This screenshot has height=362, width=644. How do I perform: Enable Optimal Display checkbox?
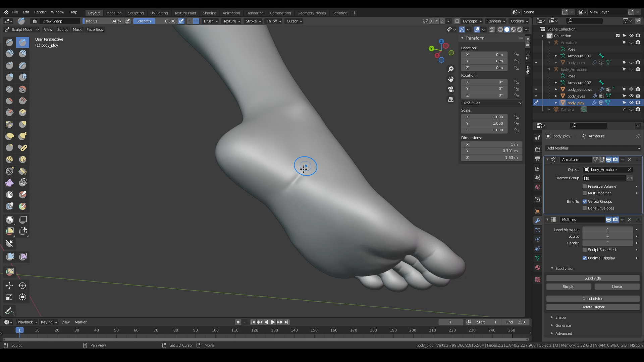point(585,258)
